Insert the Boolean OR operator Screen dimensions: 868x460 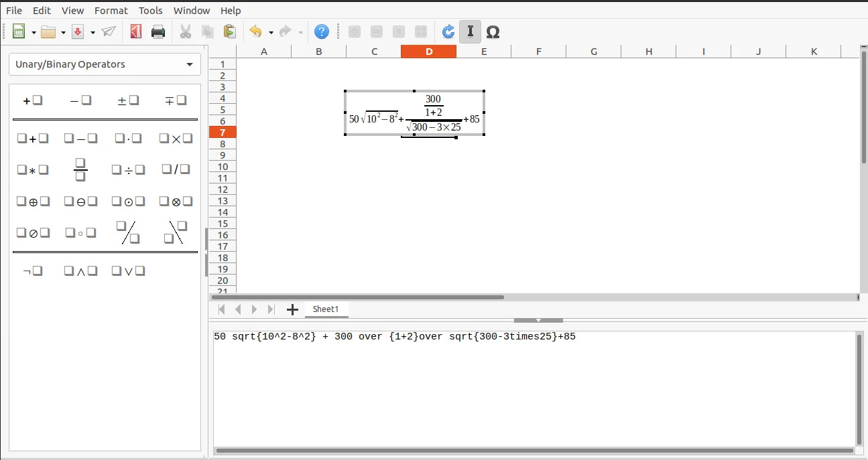pos(128,271)
